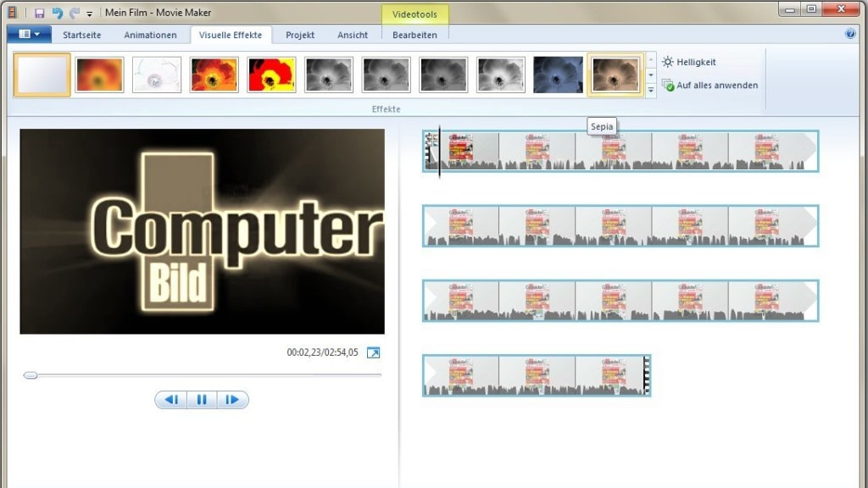This screenshot has width=868, height=488.
Task: Redo the last action
Action: pos(75,13)
